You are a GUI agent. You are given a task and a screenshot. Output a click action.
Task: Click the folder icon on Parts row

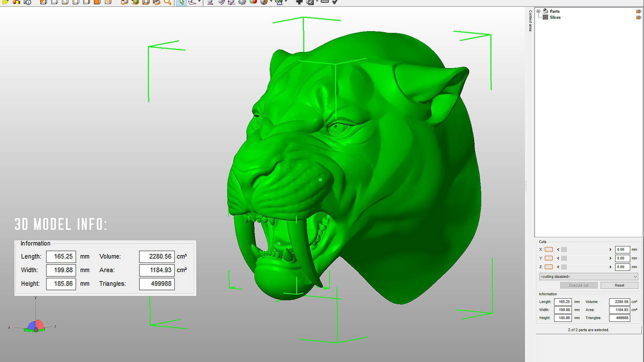[639, 11]
